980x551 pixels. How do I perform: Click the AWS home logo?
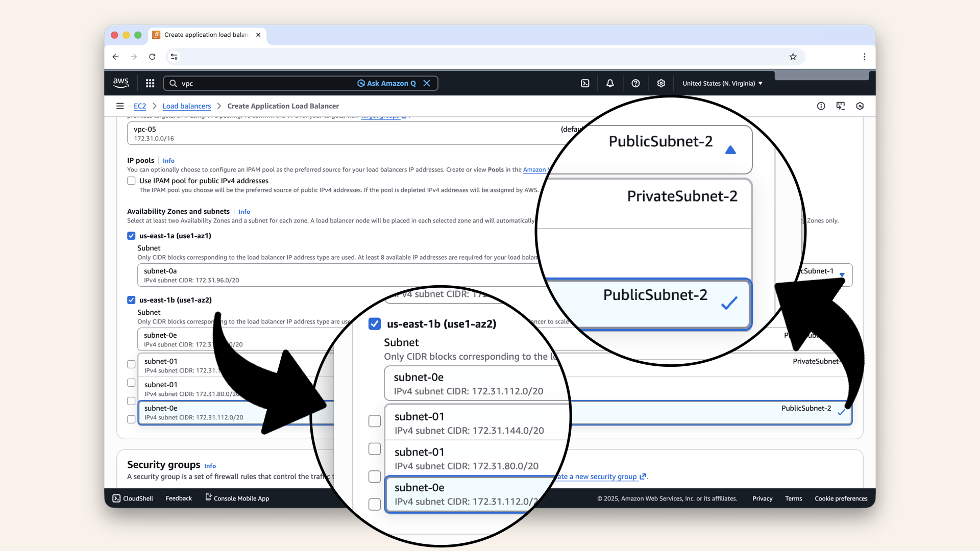click(121, 83)
